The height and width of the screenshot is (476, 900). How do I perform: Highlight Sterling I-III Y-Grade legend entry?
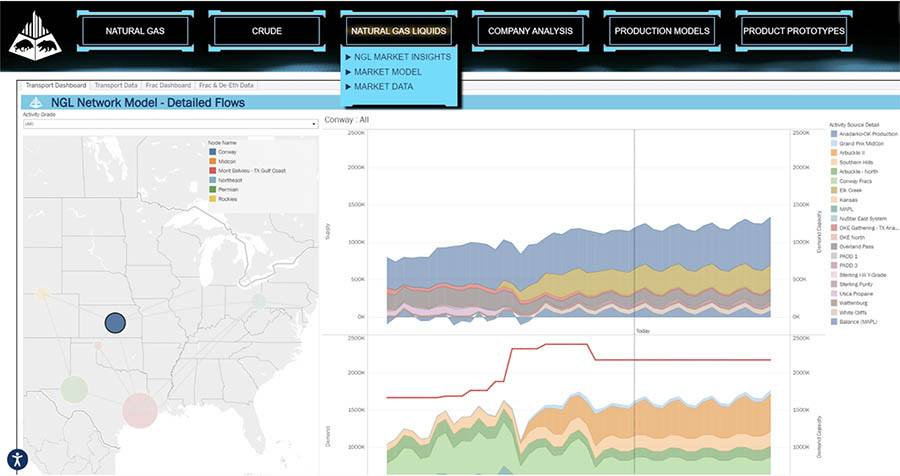click(859, 275)
